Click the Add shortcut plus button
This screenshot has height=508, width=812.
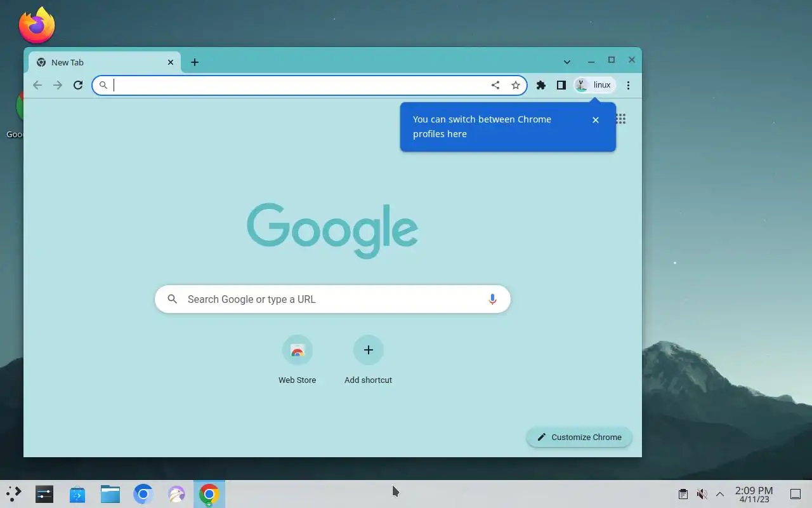tap(368, 350)
